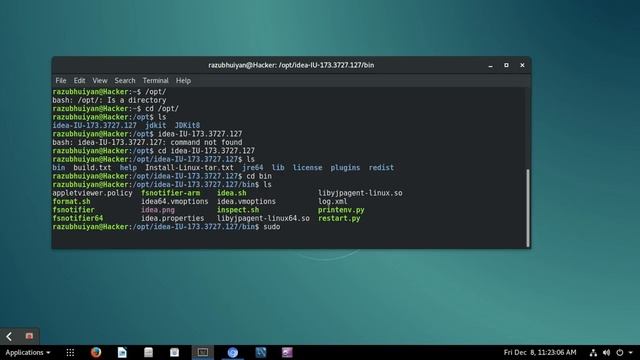Image resolution: width=640 pixels, height=360 pixels.
Task: Click 'appletviewer.policy' in the listing
Action: click(x=92, y=193)
